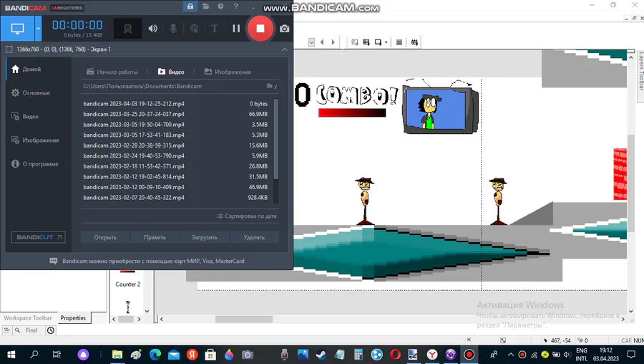Toggle microphone recording in Bandicam
This screenshot has height=364, width=644.
(173, 29)
